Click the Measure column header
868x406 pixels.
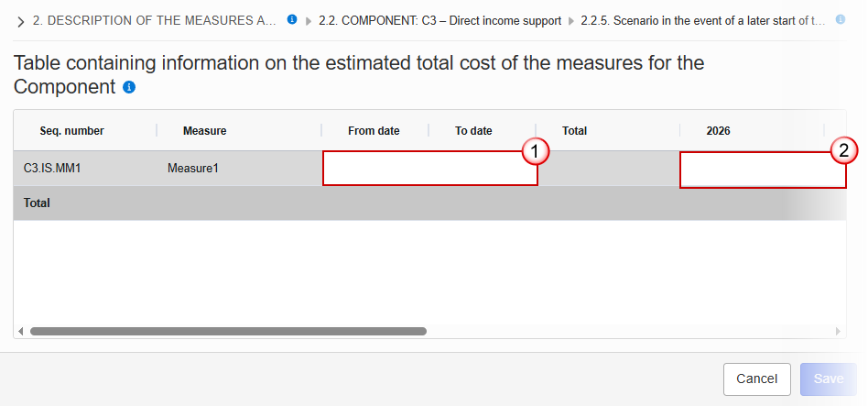204,131
